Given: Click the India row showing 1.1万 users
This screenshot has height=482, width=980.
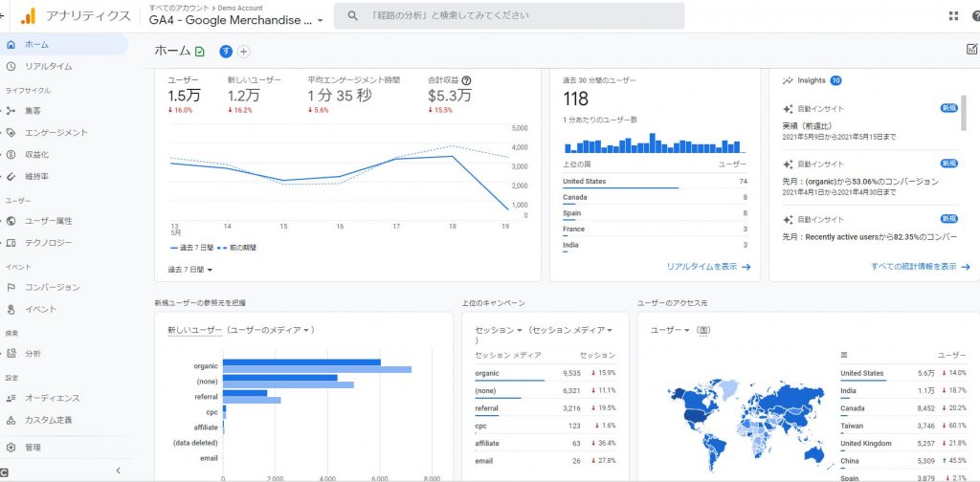Looking at the screenshot, I should 903,391.
